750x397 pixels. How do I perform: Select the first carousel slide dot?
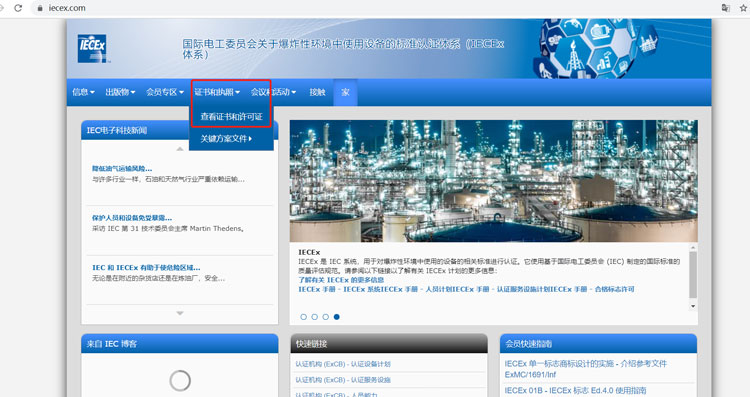pos(303,317)
